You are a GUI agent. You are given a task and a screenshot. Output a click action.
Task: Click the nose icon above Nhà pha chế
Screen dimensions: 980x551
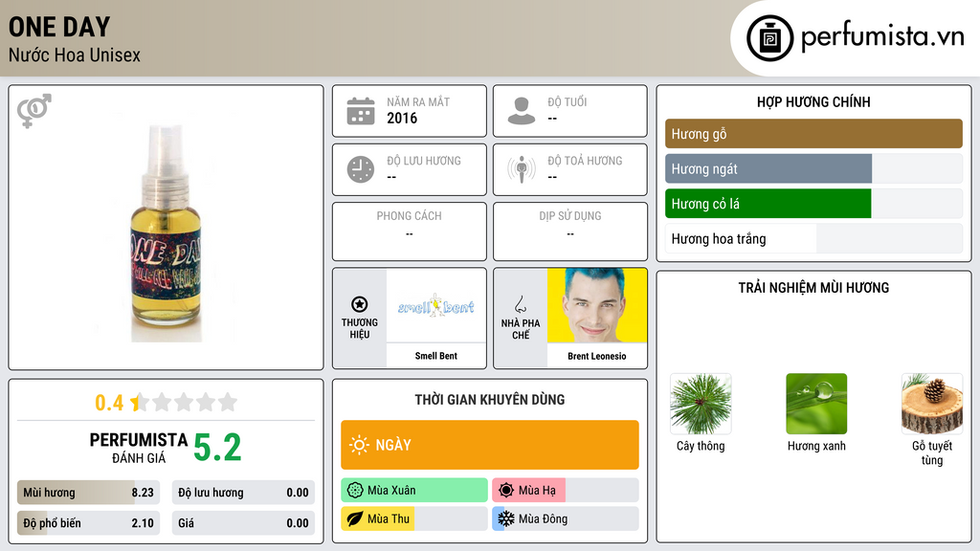tap(520, 304)
